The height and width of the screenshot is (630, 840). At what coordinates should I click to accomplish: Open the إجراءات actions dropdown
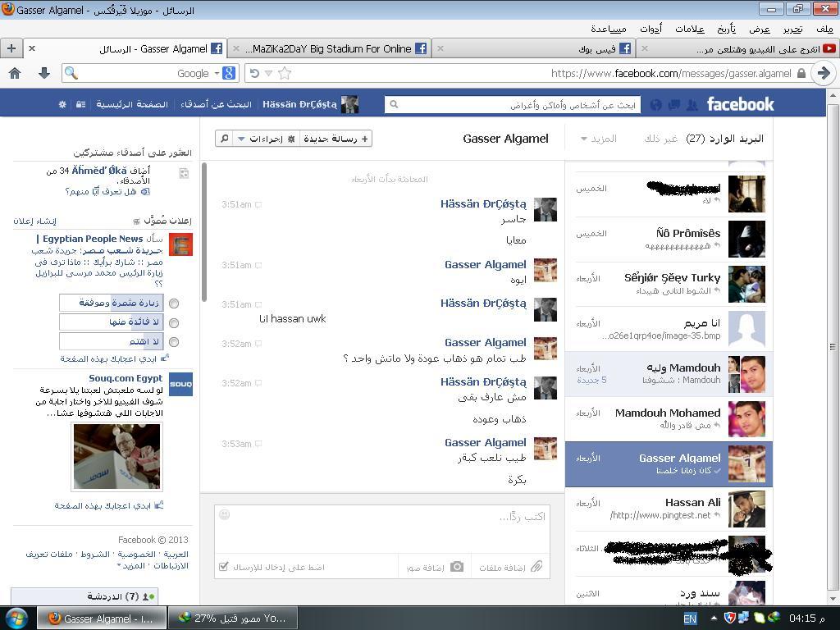point(267,139)
